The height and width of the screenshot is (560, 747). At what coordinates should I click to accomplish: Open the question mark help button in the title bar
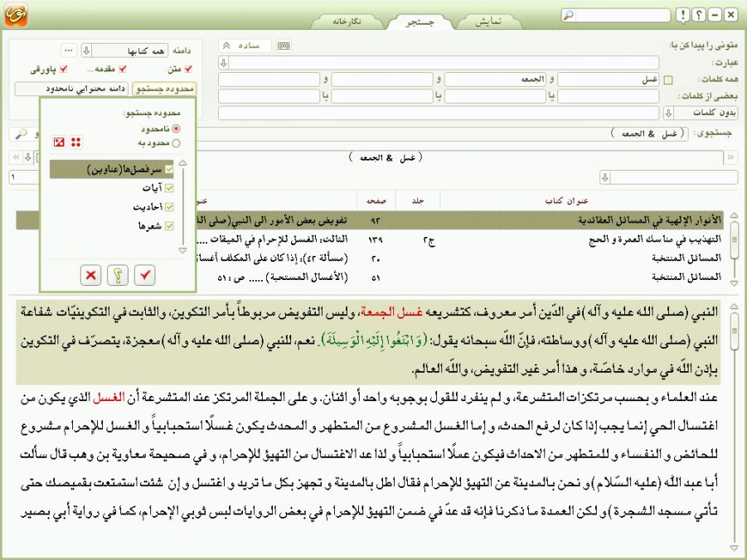(698, 15)
